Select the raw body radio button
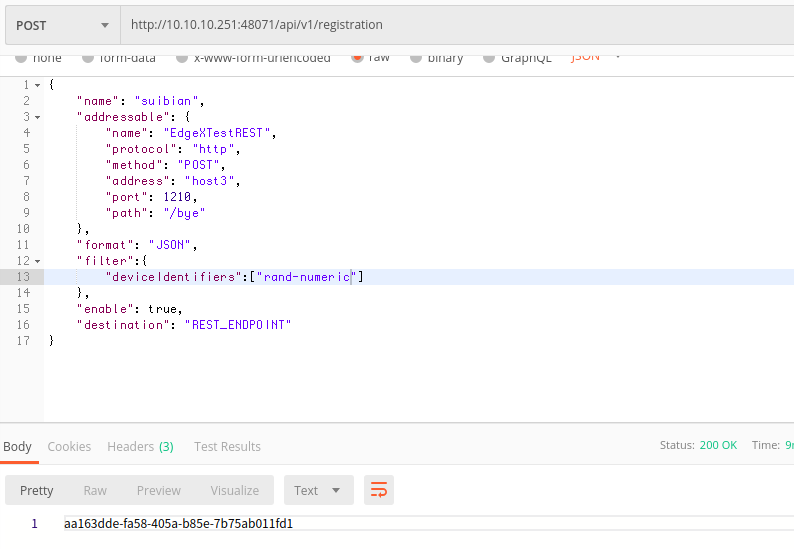 [357, 58]
